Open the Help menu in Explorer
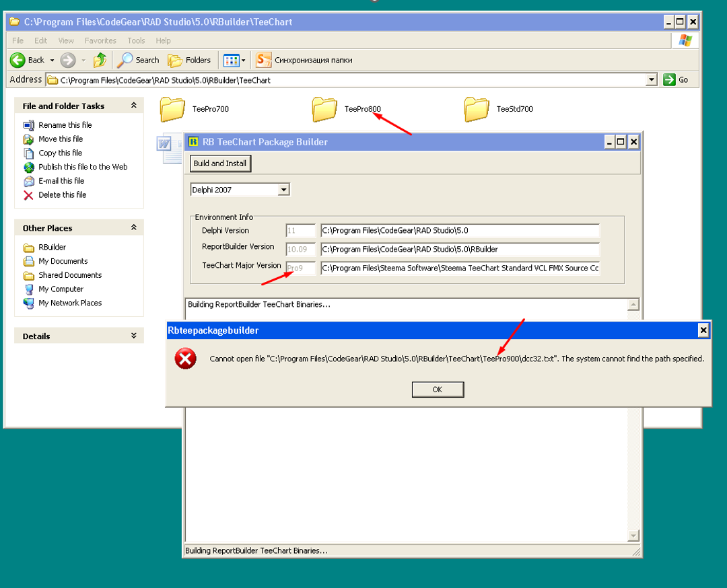Image resolution: width=727 pixels, height=588 pixels. [163, 40]
